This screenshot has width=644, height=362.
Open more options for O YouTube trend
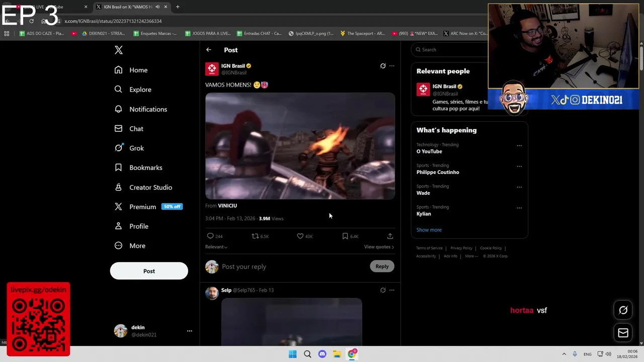point(519,146)
